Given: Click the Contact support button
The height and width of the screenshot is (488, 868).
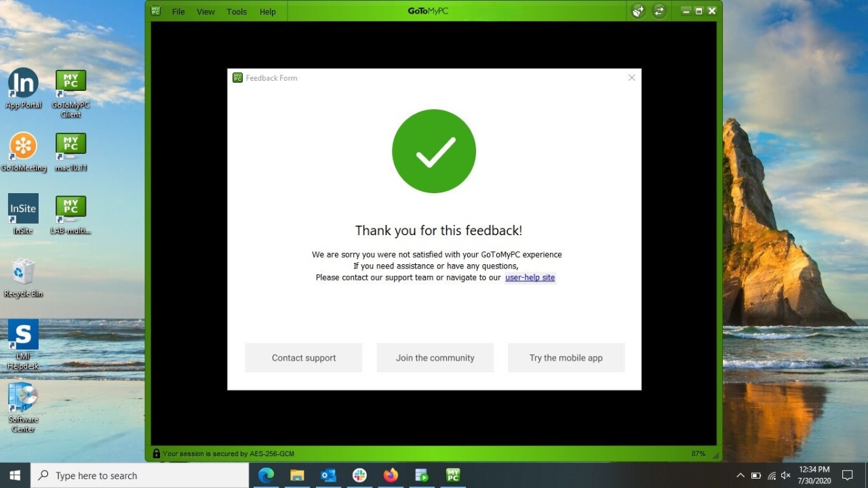Looking at the screenshot, I should point(304,358).
